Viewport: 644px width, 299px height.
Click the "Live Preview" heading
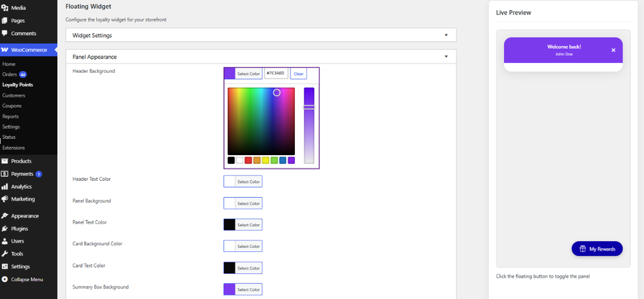pyautogui.click(x=513, y=13)
